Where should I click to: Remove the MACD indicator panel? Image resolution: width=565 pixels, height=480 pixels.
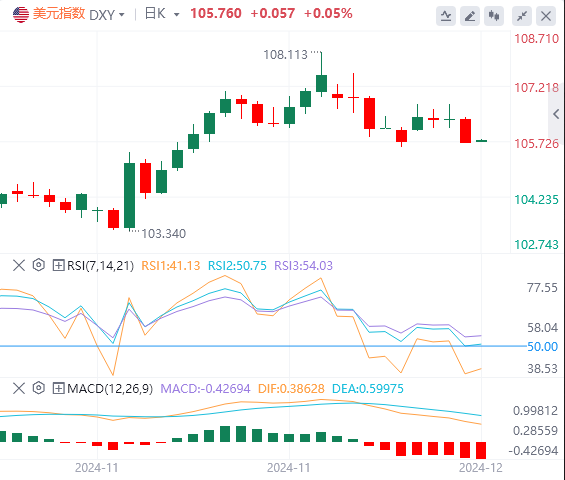point(19,388)
